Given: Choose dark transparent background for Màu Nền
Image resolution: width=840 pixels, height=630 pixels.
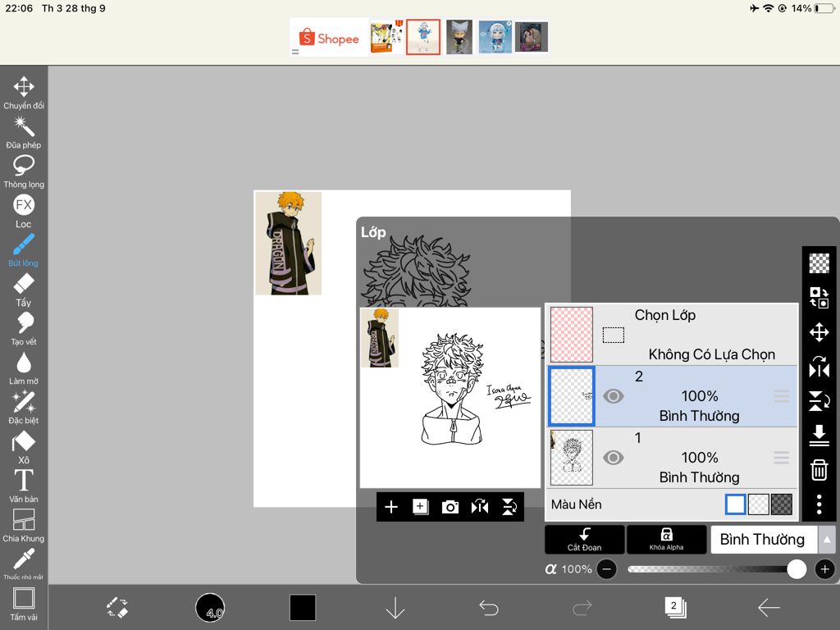Looking at the screenshot, I should (x=781, y=504).
